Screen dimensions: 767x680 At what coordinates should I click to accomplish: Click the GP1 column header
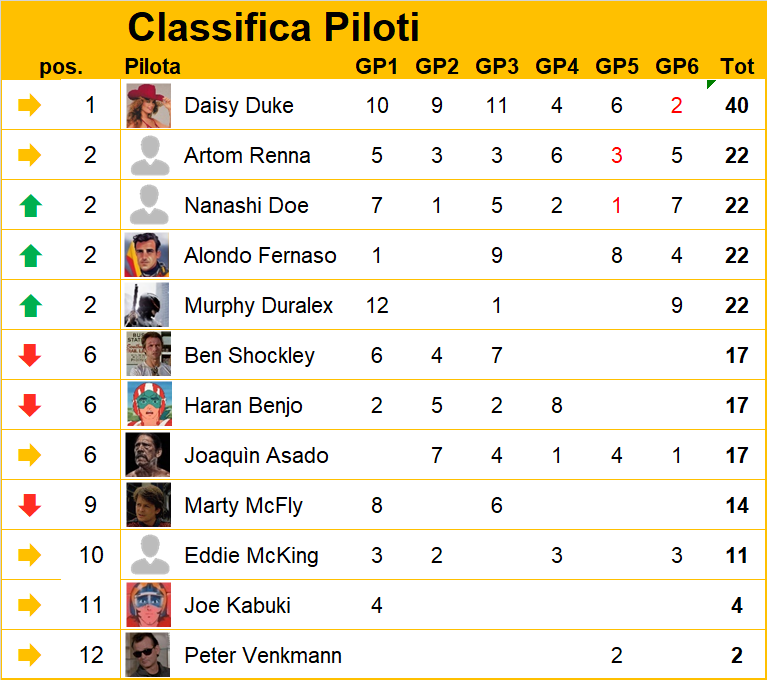click(376, 66)
